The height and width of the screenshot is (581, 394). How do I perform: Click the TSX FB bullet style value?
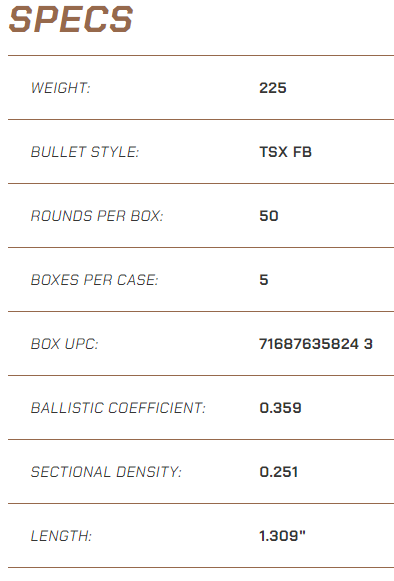285,152
